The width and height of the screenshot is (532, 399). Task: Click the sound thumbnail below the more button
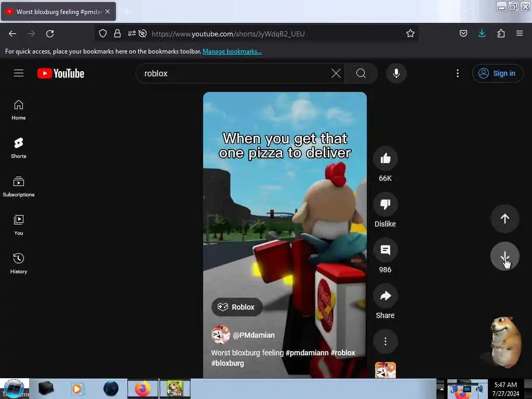click(385, 370)
